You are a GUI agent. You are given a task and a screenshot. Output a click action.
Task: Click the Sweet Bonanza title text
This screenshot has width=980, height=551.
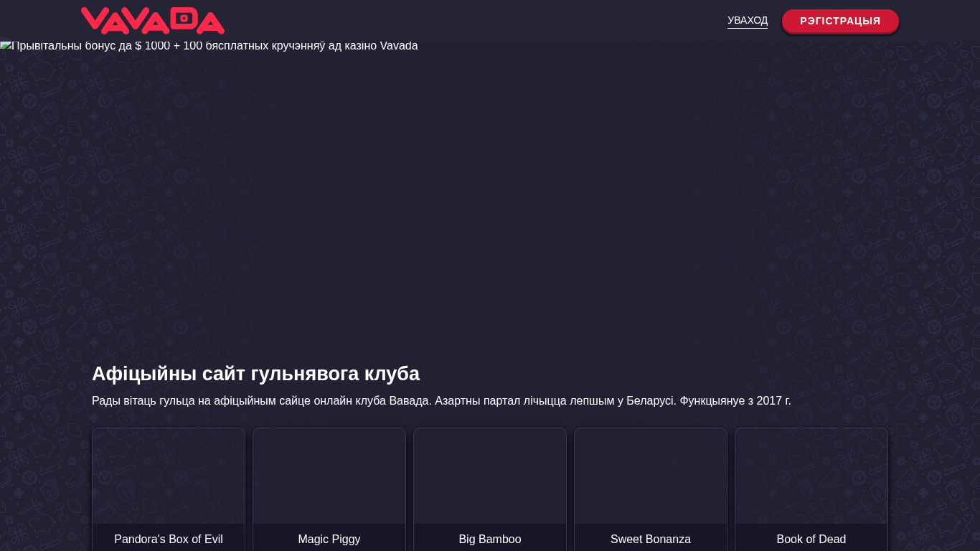(x=651, y=539)
